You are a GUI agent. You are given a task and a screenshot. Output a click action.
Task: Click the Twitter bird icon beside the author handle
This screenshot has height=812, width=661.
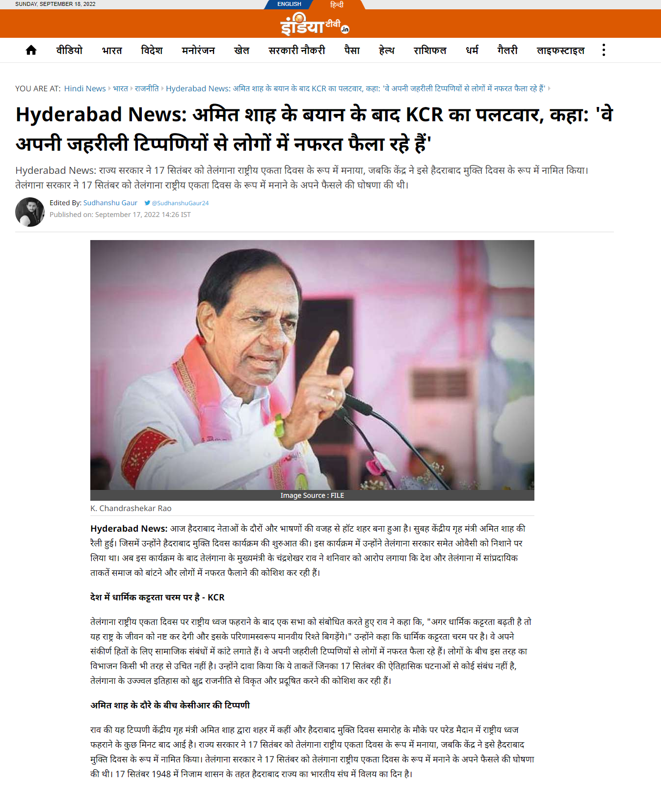[147, 203]
